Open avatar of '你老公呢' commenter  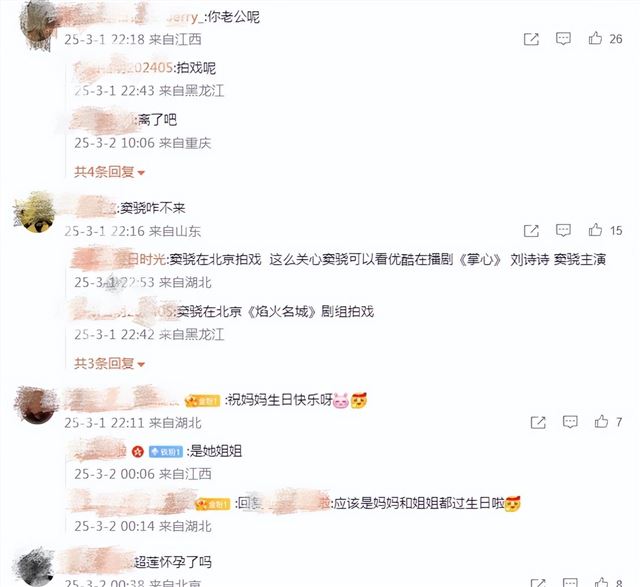coord(38,24)
